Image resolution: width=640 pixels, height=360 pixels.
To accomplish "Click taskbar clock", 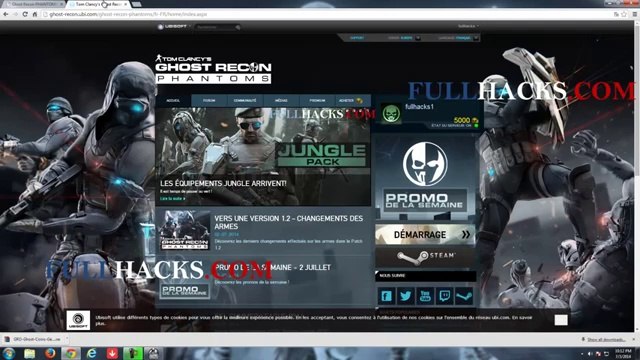I will click(x=623, y=353).
